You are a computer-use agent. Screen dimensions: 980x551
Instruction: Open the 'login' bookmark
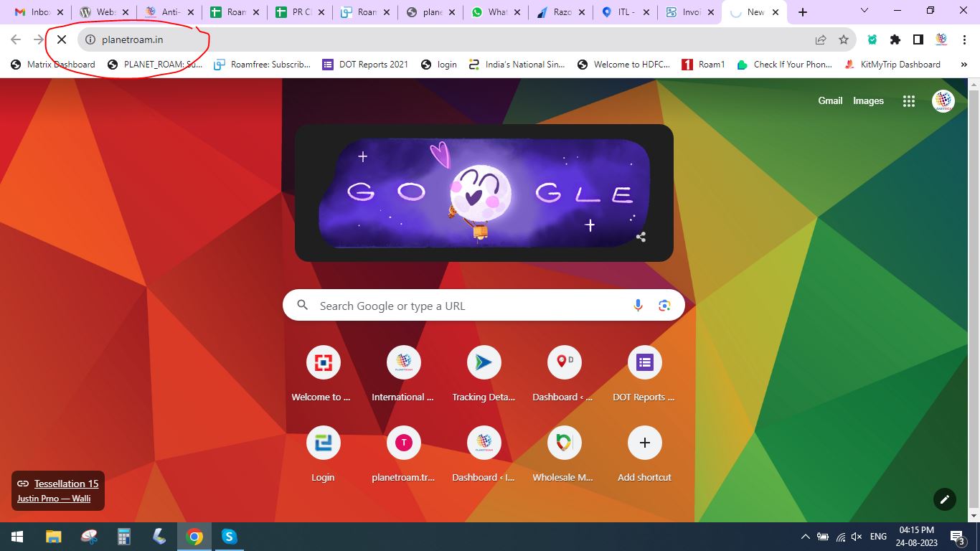[x=439, y=65]
